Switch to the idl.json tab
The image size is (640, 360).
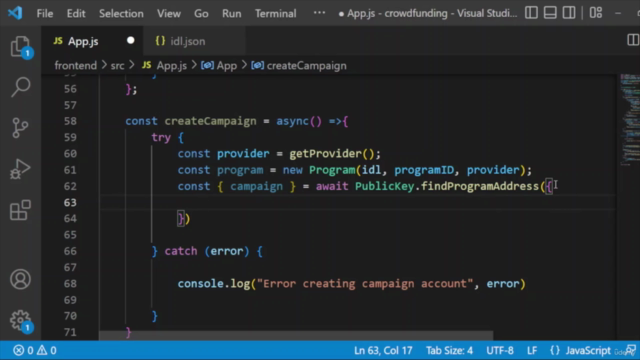(x=187, y=41)
